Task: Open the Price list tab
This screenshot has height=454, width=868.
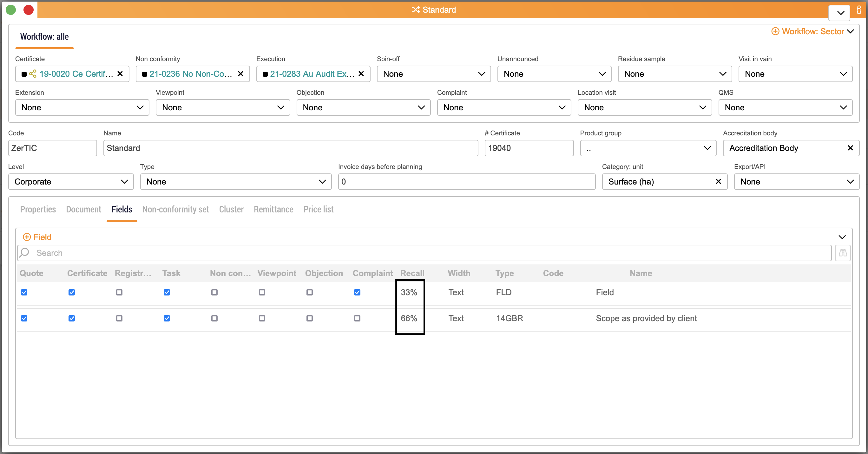Action: point(319,209)
